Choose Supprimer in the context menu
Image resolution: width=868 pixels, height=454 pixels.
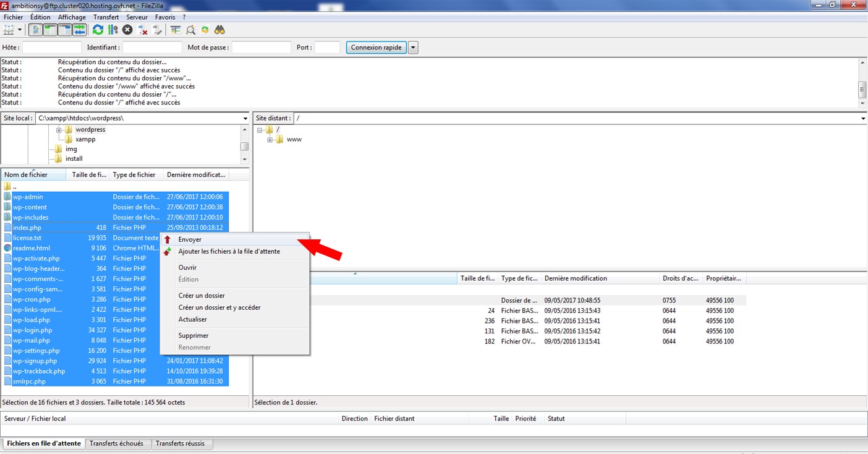(x=235, y=335)
